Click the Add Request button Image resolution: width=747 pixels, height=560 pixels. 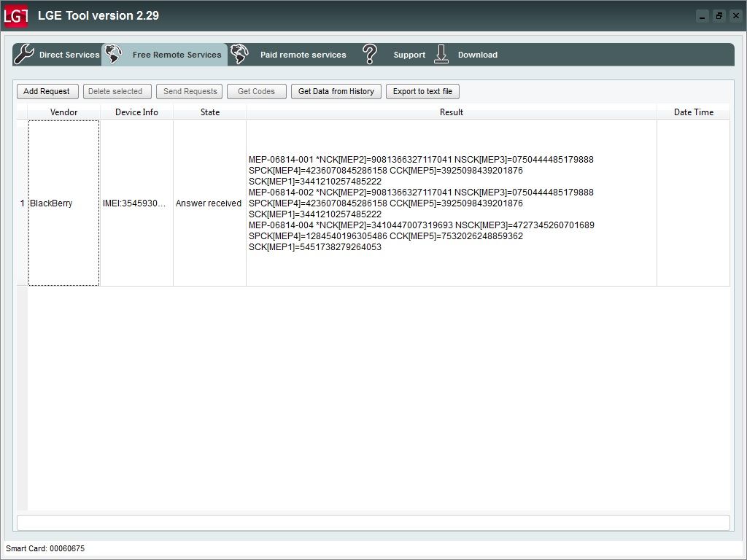tap(47, 91)
